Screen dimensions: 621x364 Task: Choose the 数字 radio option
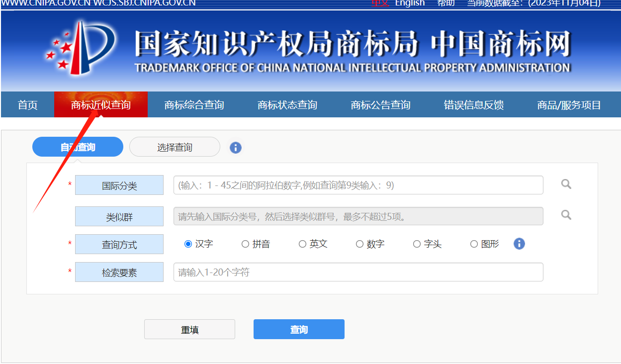tap(359, 244)
